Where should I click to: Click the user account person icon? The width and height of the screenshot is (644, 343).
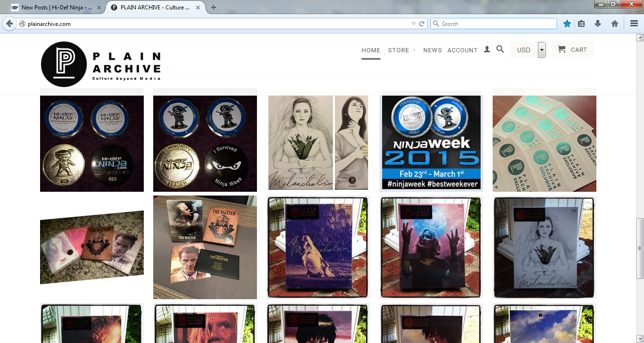[487, 49]
